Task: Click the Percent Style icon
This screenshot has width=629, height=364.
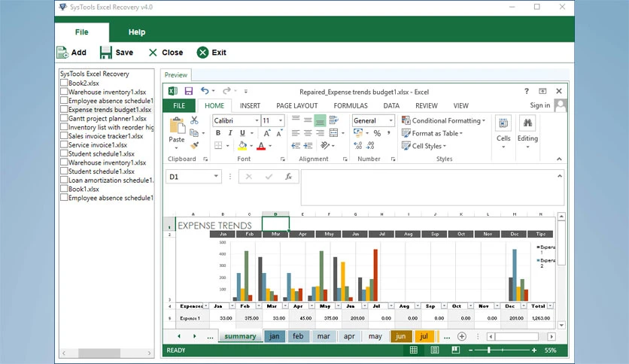Action: tap(377, 133)
